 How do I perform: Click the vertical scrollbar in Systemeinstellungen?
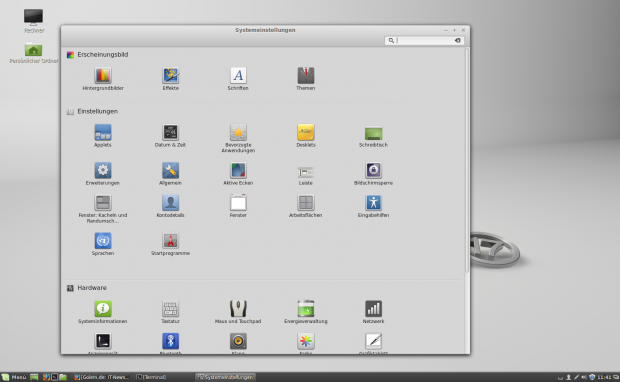click(467, 160)
